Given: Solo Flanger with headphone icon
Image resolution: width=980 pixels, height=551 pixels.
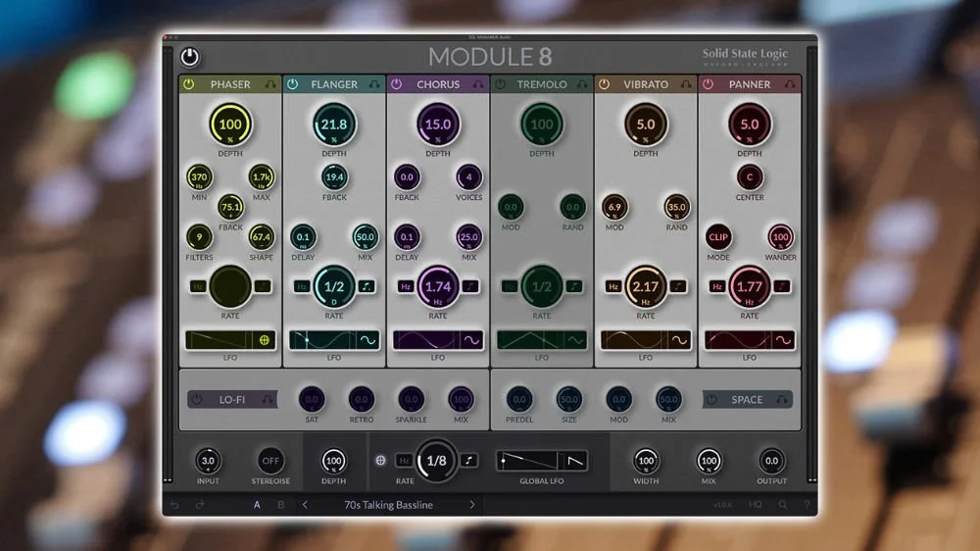Looking at the screenshot, I should tap(373, 83).
